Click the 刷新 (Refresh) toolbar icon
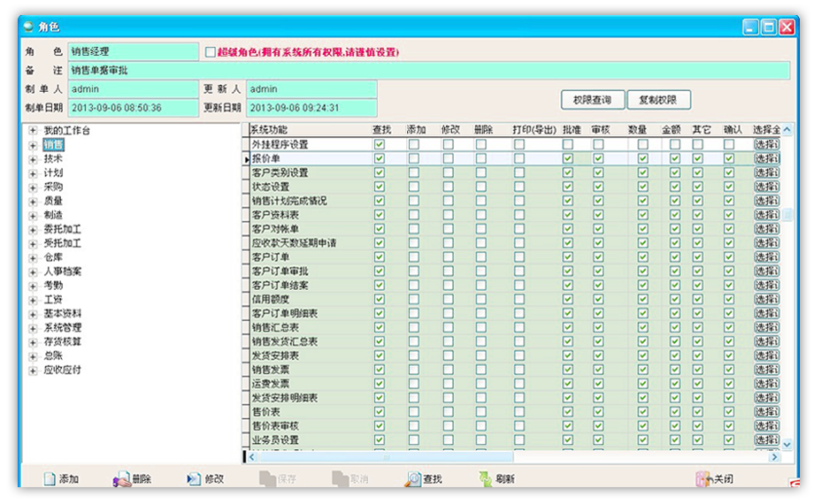 tap(485, 479)
